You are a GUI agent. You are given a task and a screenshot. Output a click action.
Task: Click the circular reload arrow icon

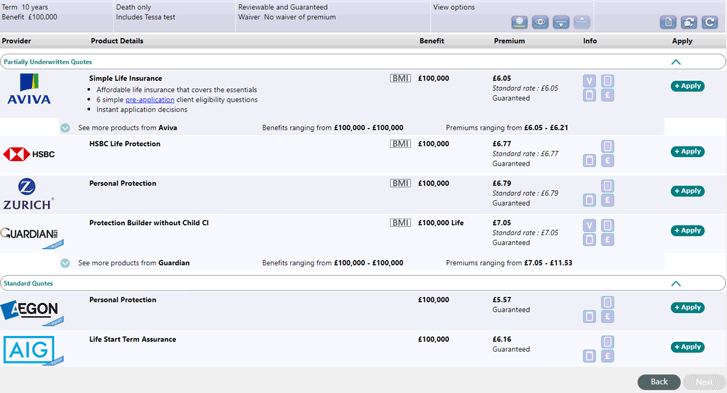pos(710,22)
